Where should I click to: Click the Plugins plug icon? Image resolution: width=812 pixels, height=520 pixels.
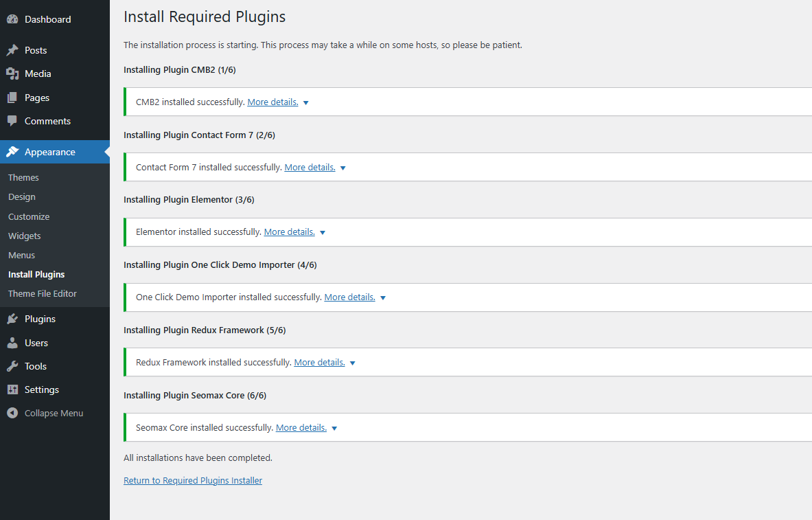tap(12, 319)
